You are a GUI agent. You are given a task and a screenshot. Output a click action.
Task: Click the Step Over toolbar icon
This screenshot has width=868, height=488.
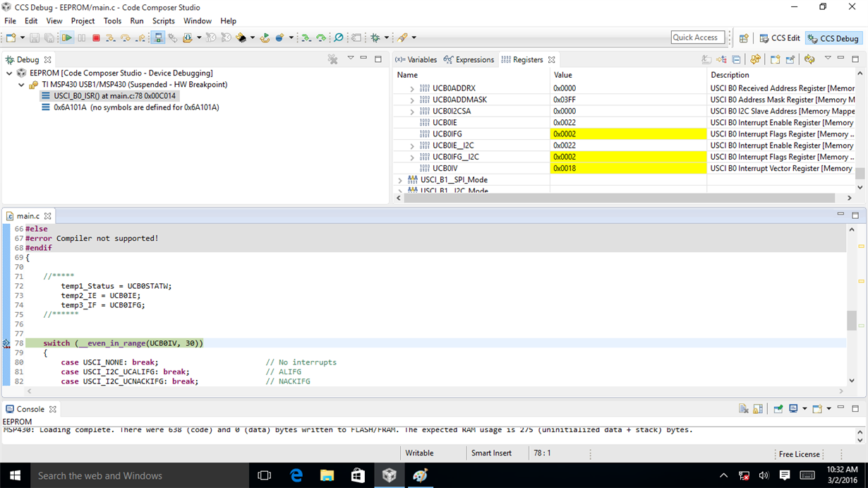click(x=126, y=37)
